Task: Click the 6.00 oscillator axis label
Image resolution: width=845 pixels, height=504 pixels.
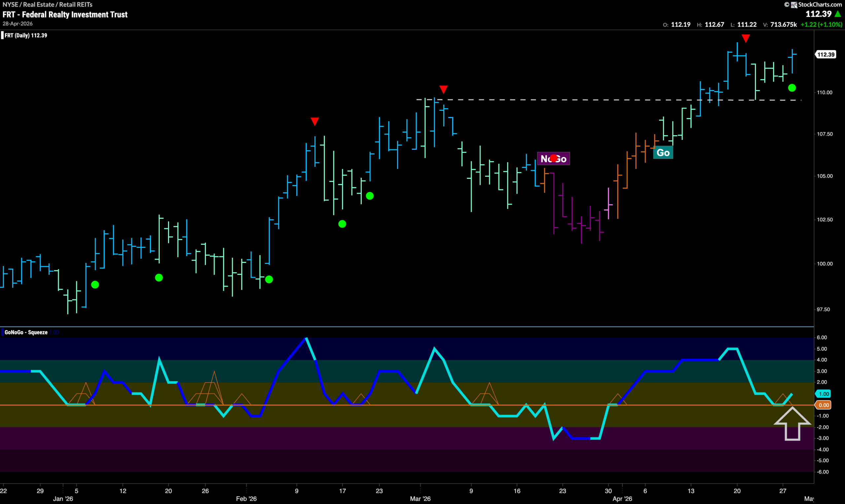Action: (822, 337)
